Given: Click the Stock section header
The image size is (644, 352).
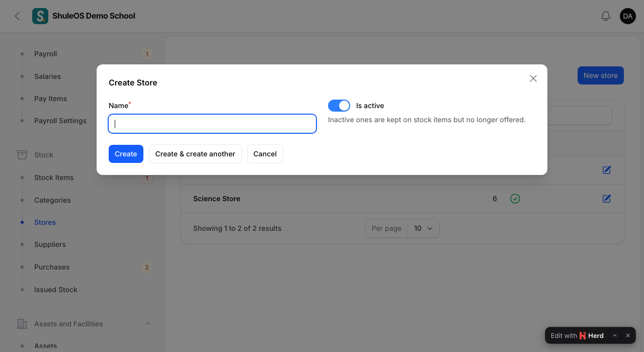Looking at the screenshot, I should 44,155.
